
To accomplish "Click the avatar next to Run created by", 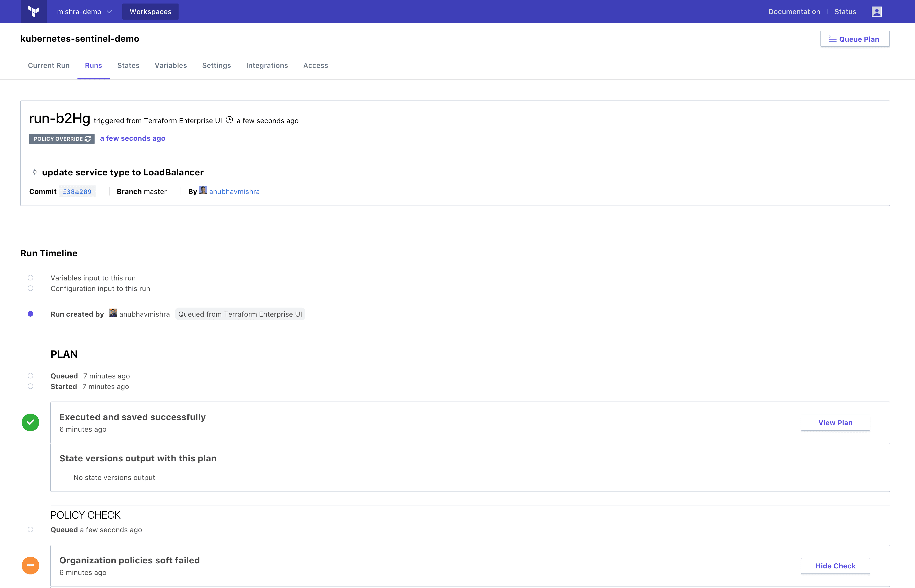I will point(113,313).
